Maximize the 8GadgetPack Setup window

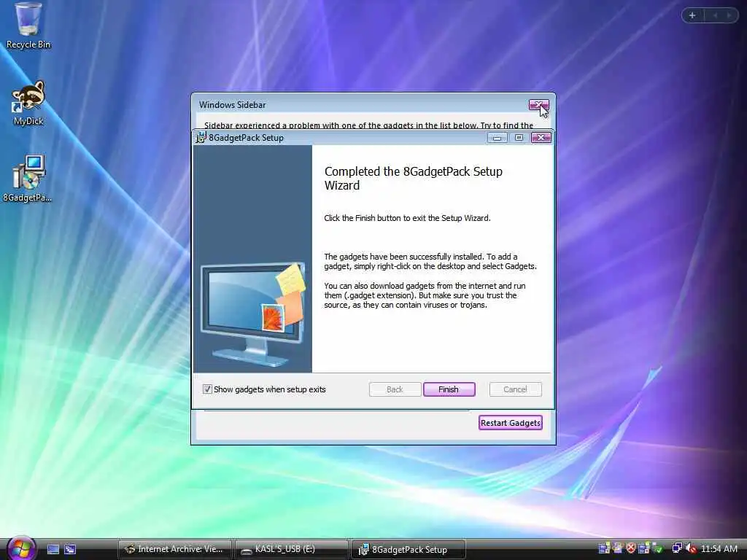(519, 138)
